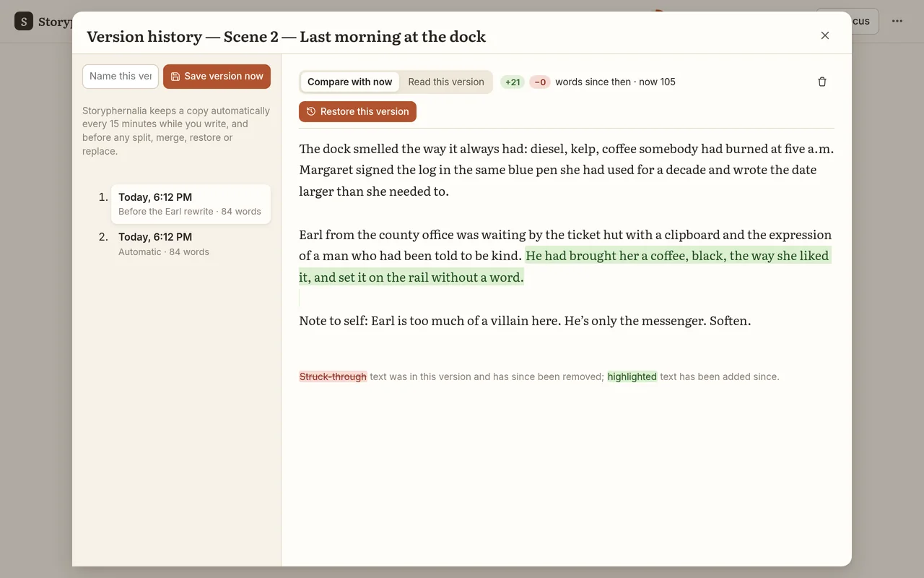Select the version 'Before the Earl rewrite'
The image size is (924, 578).
point(191,204)
